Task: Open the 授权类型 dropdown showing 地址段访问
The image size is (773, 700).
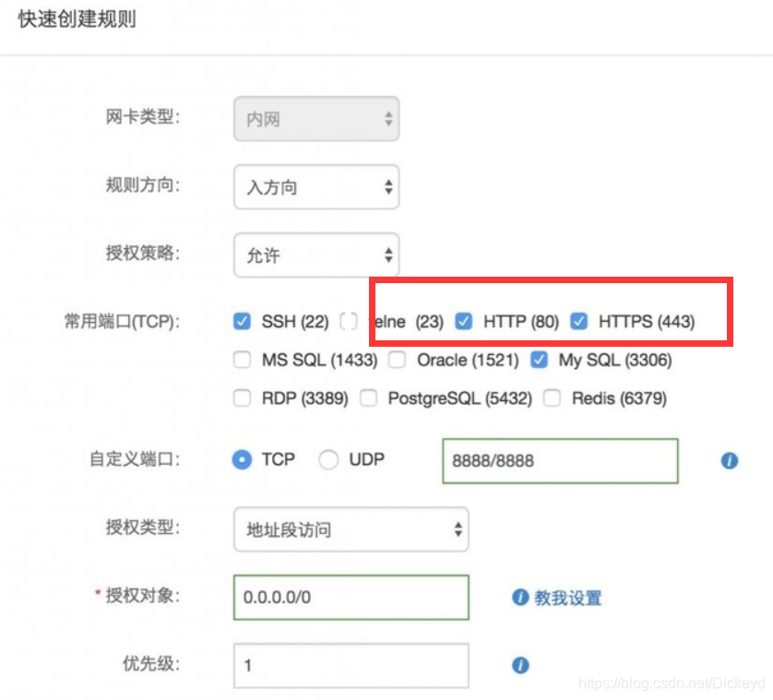Action: point(351,529)
